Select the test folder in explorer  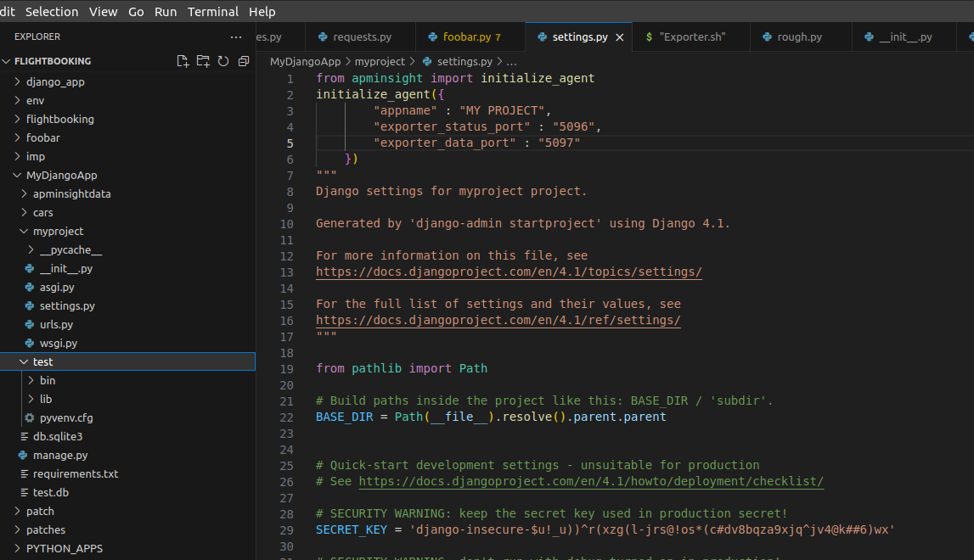coord(42,361)
